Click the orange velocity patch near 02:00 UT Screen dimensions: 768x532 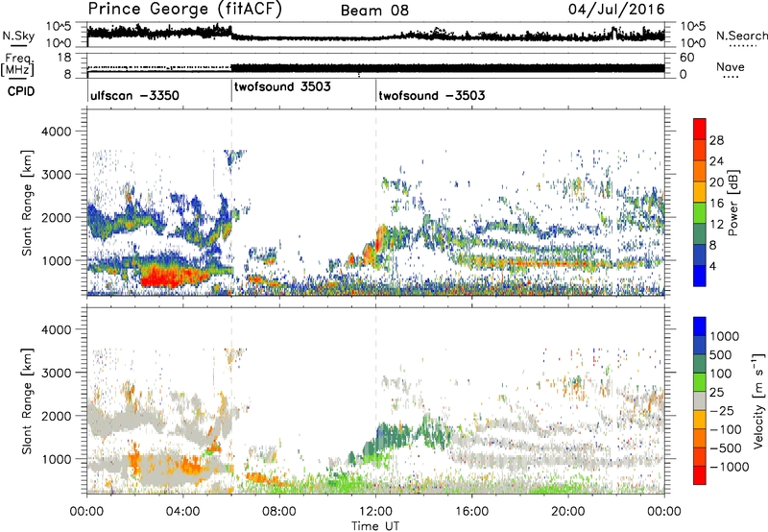pyautogui.click(x=134, y=463)
